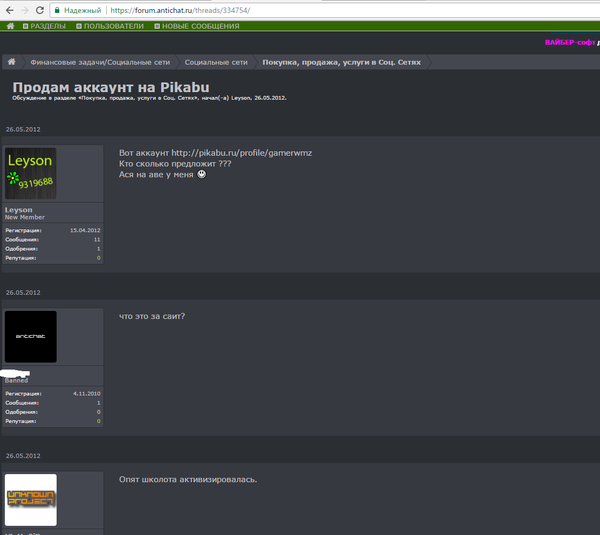Click the New Member title under Leyson
This screenshot has width=600, height=535.
[x=24, y=217]
